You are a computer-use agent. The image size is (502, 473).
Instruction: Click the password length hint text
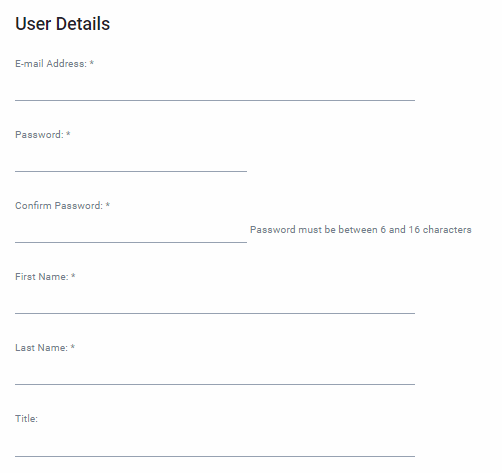point(361,230)
